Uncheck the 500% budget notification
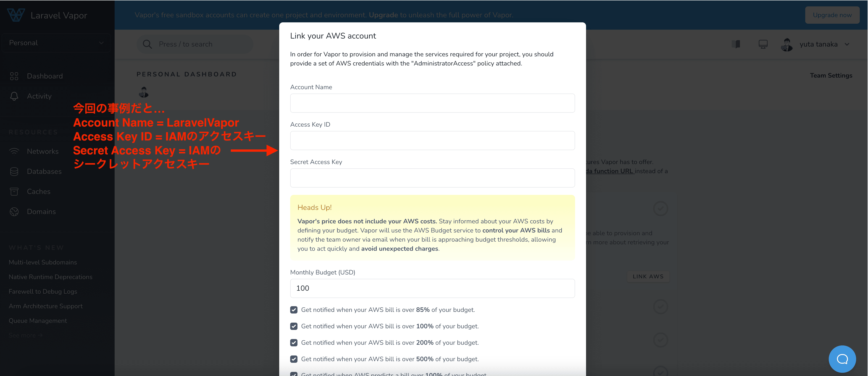The height and width of the screenshot is (376, 868). (x=294, y=359)
